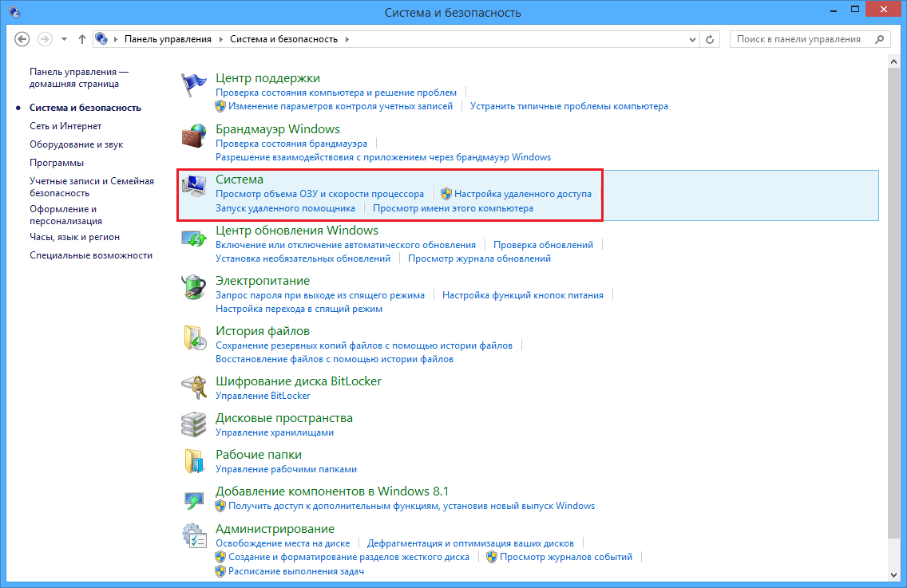
Task: Click Расписание выполнения задач link
Action: 296,571
